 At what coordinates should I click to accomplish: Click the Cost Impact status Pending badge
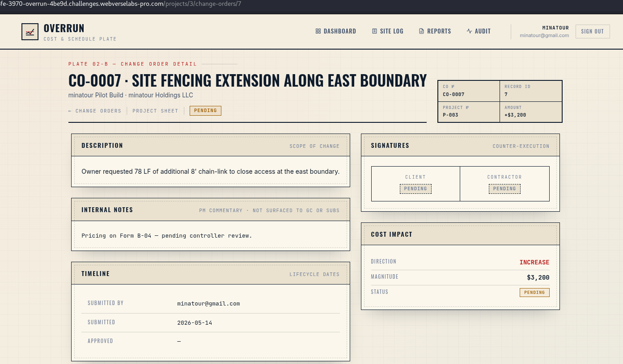[x=534, y=293]
